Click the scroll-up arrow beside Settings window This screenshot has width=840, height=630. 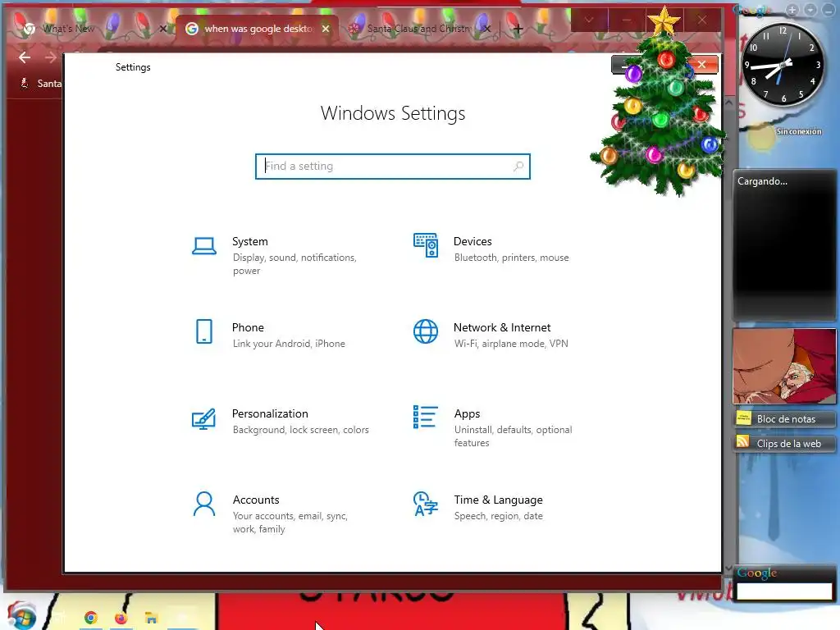pyautogui.click(x=728, y=103)
